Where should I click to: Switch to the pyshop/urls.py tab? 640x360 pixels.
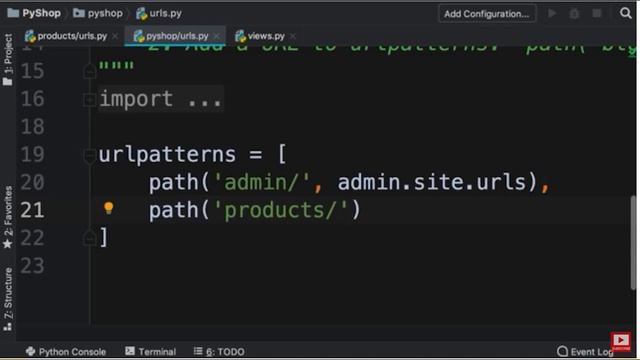point(176,36)
